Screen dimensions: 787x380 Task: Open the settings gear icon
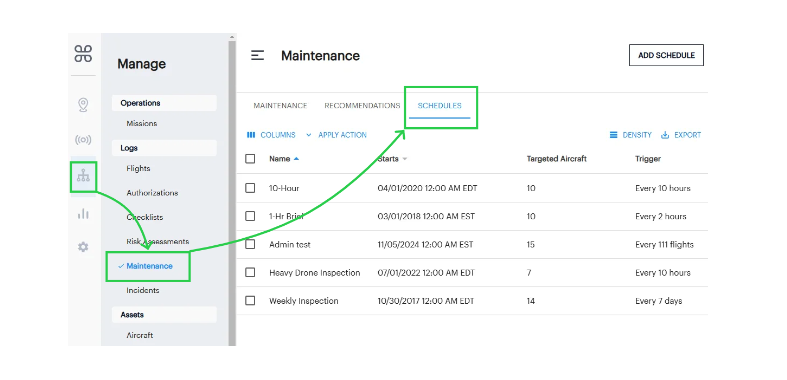(x=83, y=247)
